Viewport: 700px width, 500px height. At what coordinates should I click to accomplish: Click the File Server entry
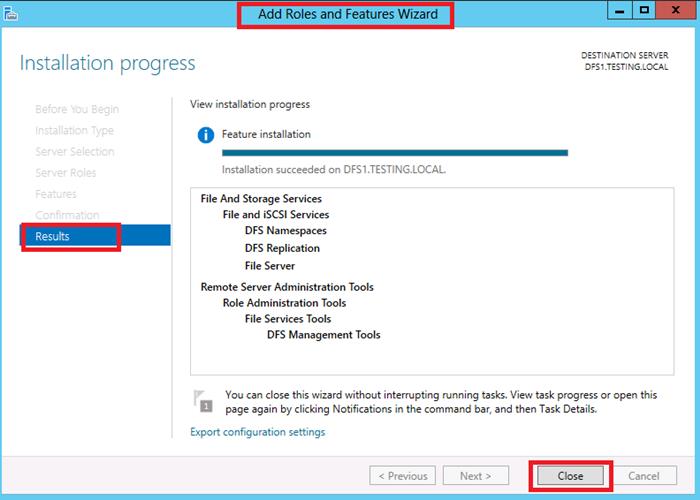[x=270, y=266]
